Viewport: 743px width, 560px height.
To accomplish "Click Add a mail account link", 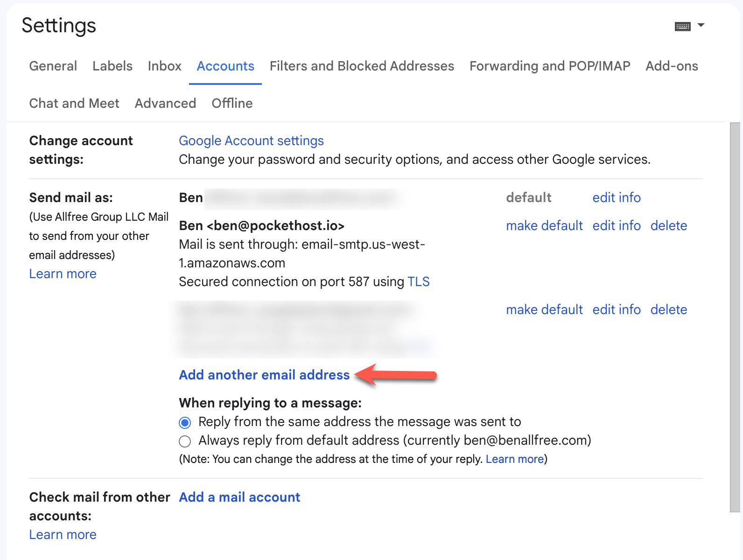I will click(x=239, y=497).
